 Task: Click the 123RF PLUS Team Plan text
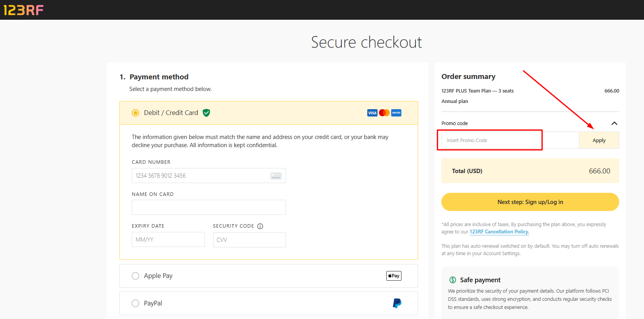tap(477, 91)
